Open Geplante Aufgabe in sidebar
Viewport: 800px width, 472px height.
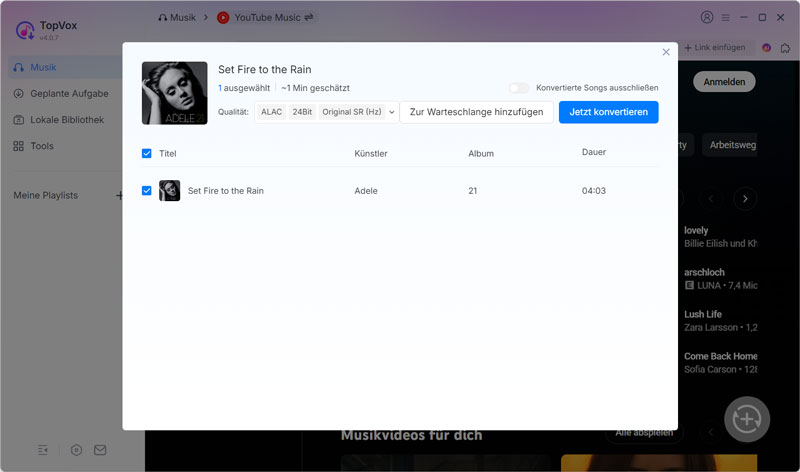60,94
